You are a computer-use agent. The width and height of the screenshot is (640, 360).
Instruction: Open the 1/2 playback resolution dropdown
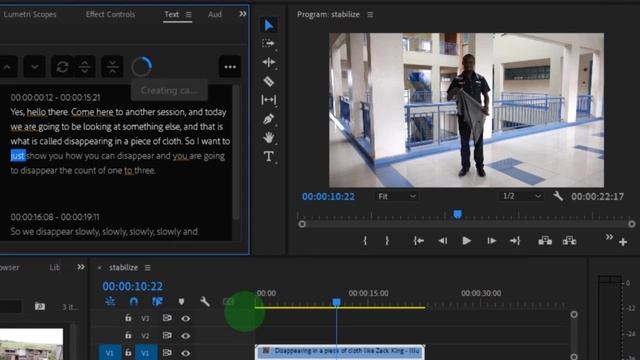pos(522,196)
